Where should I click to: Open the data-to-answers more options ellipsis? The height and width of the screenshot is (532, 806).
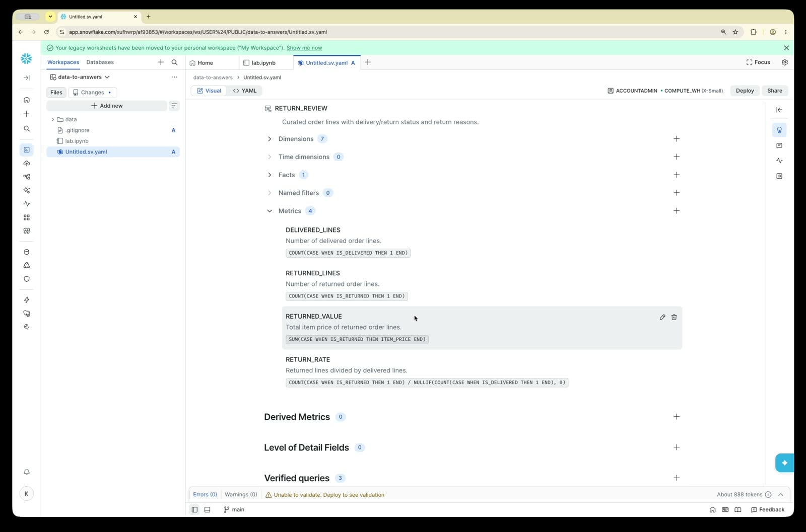(174, 77)
